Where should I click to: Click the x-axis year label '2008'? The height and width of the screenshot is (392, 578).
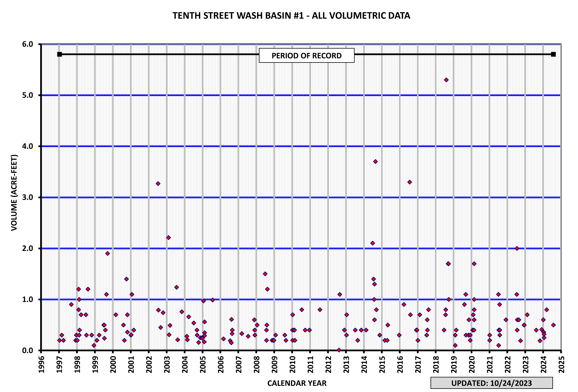pyautogui.click(x=256, y=364)
